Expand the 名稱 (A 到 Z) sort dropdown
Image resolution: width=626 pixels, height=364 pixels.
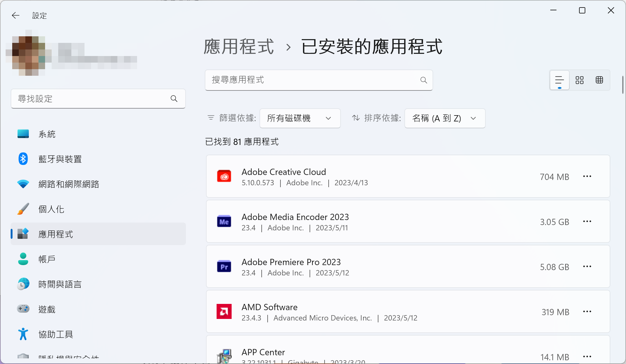coord(444,118)
